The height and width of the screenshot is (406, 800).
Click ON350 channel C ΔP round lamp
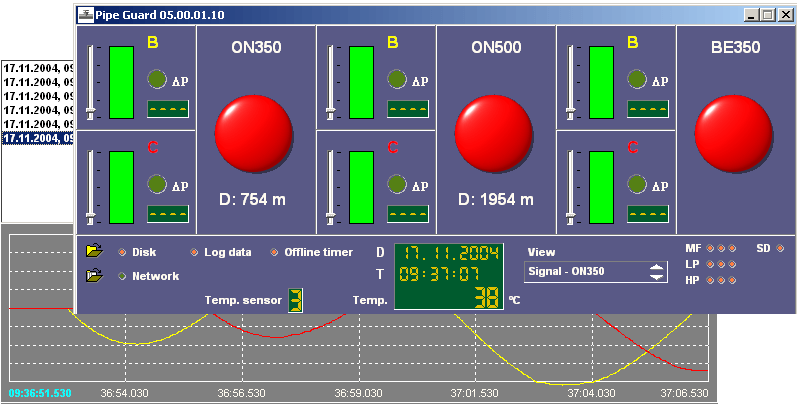[x=157, y=184]
